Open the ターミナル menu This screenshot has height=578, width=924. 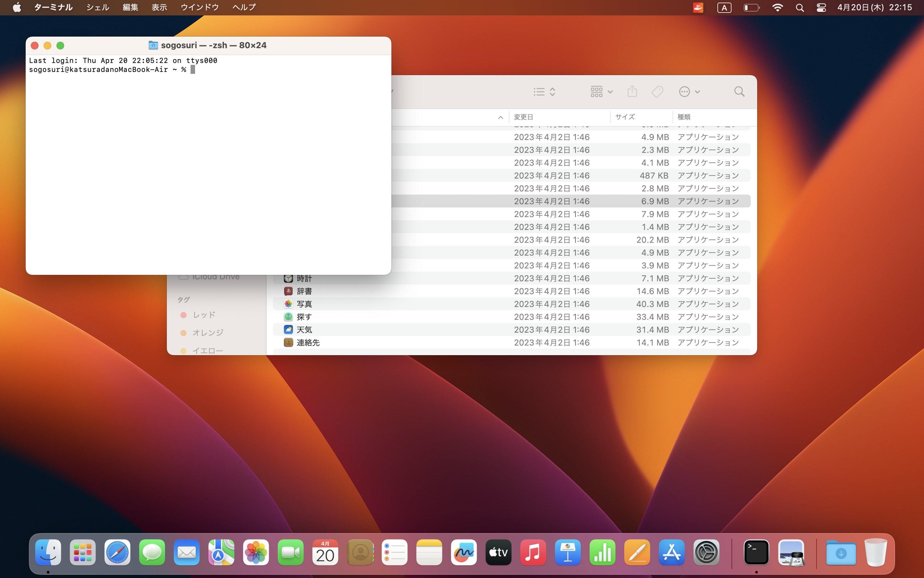tap(53, 7)
